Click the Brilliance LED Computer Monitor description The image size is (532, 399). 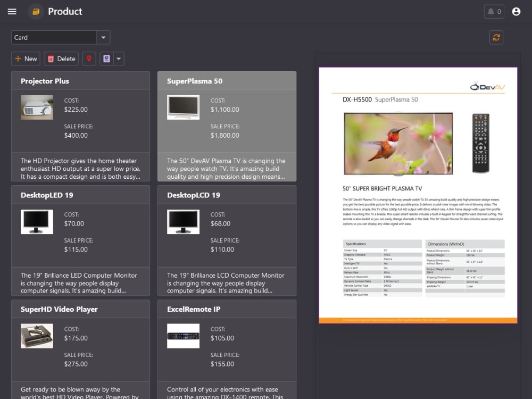coord(79,283)
